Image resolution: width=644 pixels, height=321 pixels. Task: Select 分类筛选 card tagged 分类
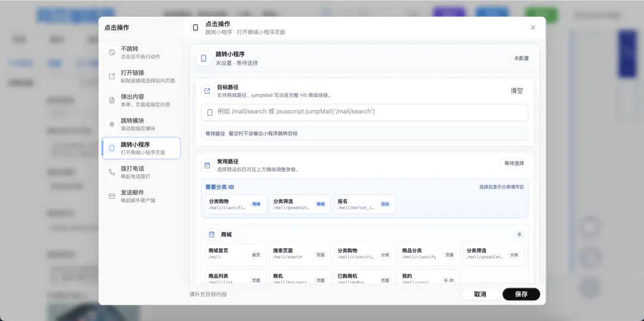tap(494, 255)
